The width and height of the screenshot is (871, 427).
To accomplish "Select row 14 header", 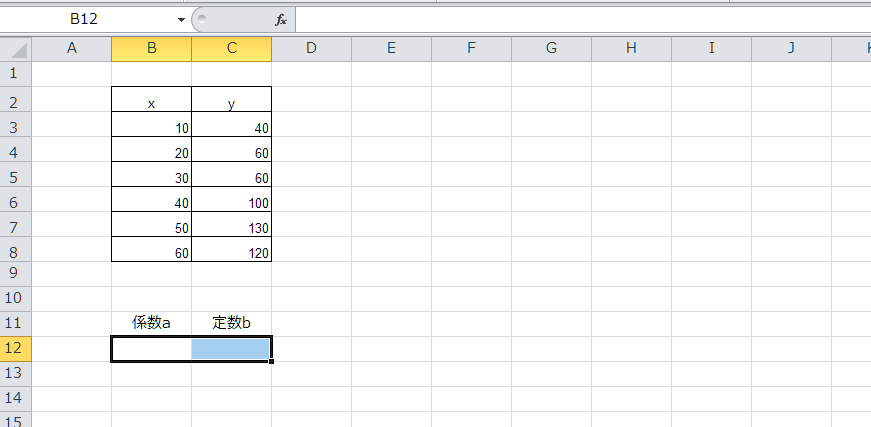I will pos(16,399).
